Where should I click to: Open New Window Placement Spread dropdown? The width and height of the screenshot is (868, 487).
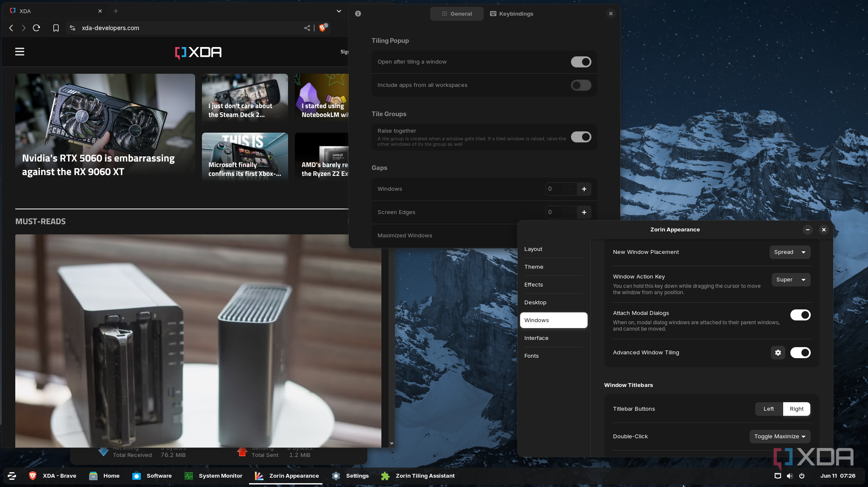[x=790, y=252]
